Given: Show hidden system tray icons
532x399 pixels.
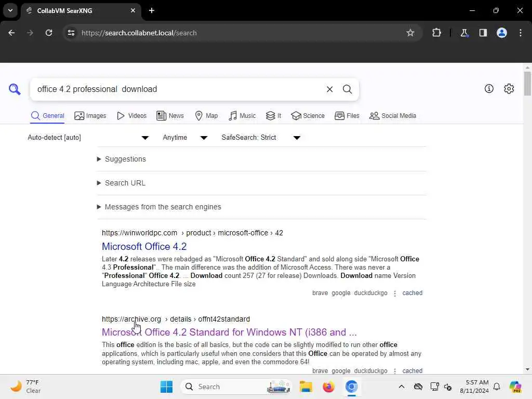Looking at the screenshot, I should (402, 387).
